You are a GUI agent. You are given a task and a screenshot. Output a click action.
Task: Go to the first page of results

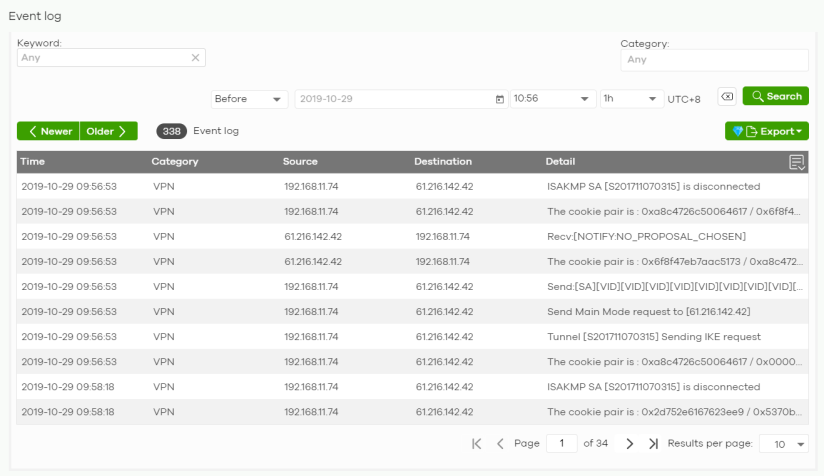[477, 444]
